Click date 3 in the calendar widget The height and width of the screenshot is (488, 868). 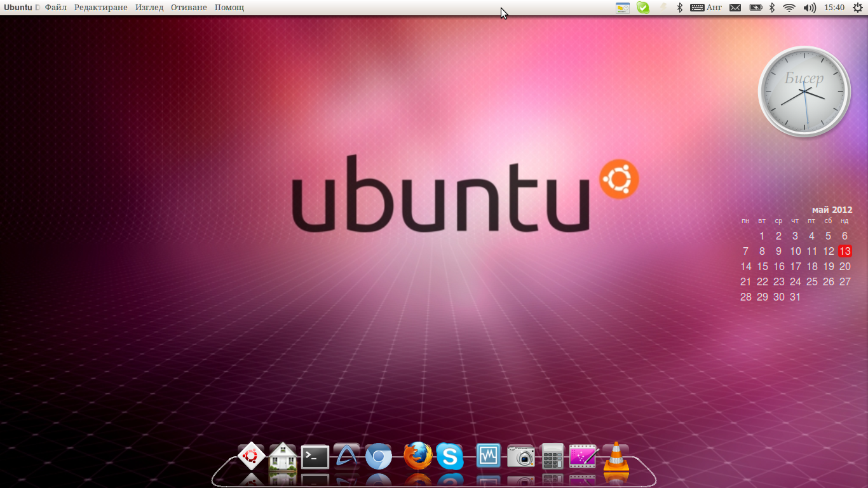(x=795, y=236)
